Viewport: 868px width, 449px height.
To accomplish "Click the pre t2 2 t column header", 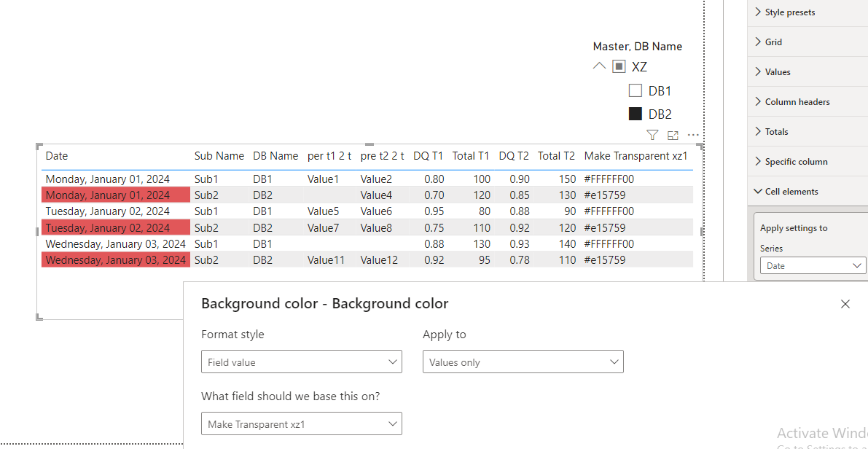I will tap(383, 156).
